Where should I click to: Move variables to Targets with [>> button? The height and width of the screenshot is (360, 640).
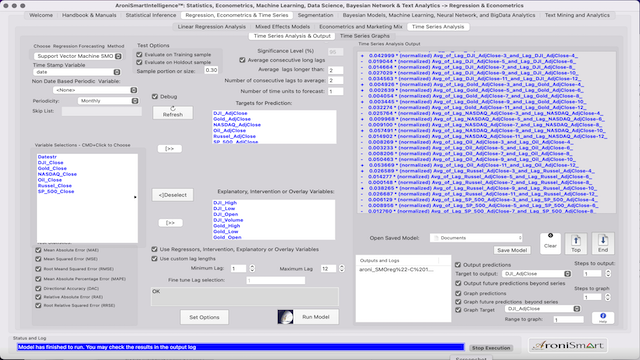point(170,149)
